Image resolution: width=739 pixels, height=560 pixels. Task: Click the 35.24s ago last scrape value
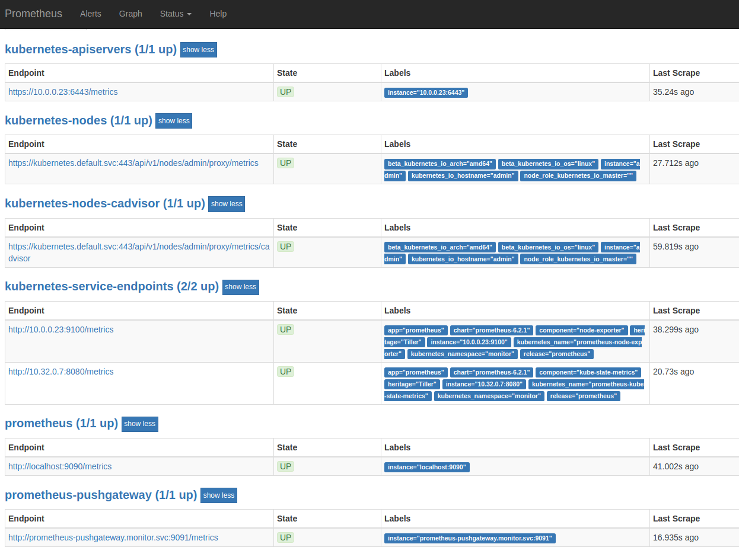673,92
